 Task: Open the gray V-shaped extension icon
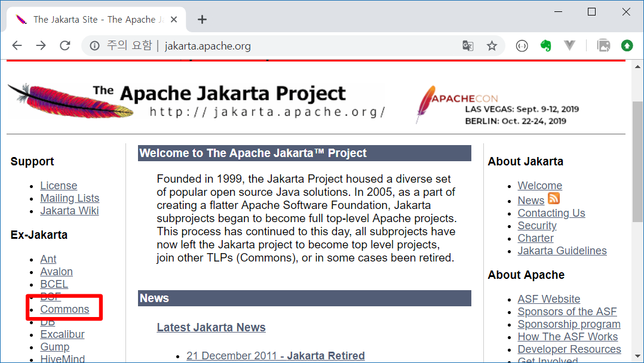click(569, 45)
